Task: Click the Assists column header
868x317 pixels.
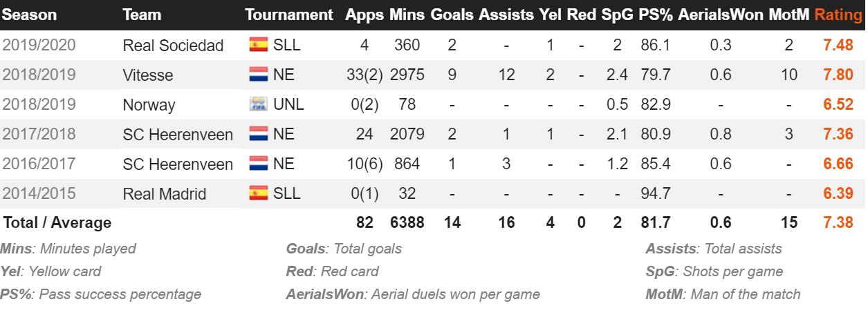Action: point(506,15)
